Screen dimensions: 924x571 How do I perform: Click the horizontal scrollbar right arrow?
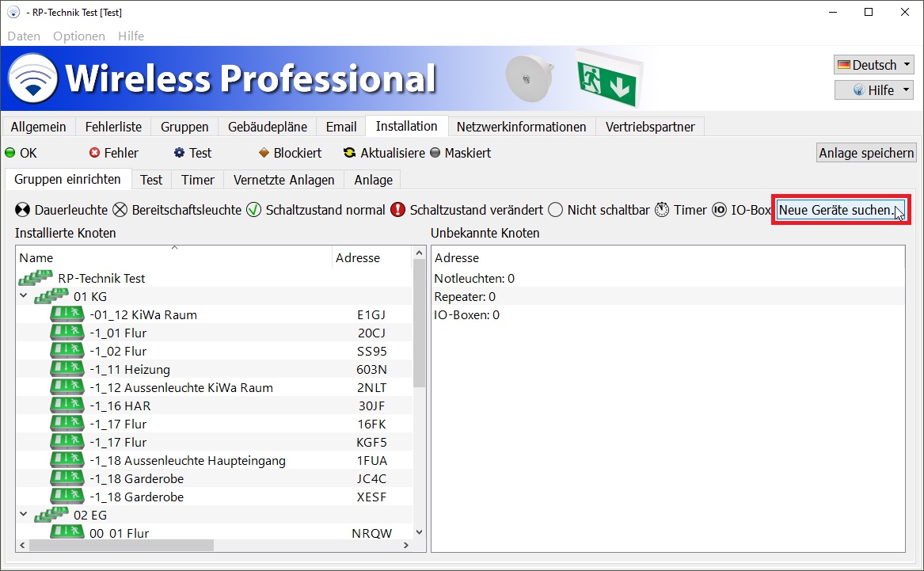(x=406, y=546)
